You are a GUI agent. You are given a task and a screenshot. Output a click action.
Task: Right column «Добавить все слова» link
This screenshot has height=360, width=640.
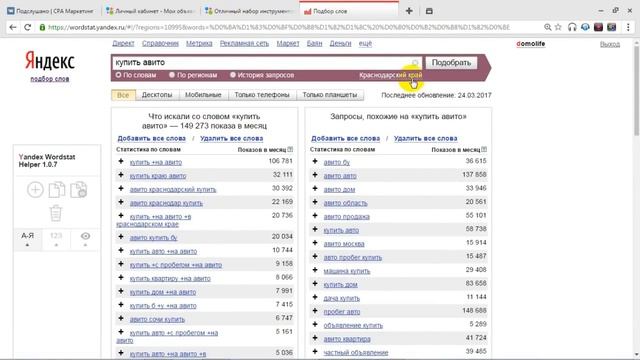coord(345,138)
